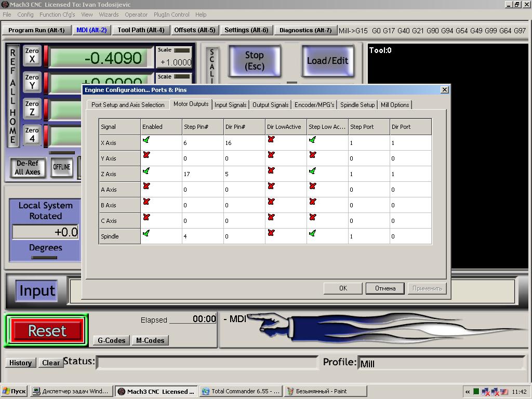
Task: Click X scale value field +1.0000
Action: pyautogui.click(x=175, y=62)
